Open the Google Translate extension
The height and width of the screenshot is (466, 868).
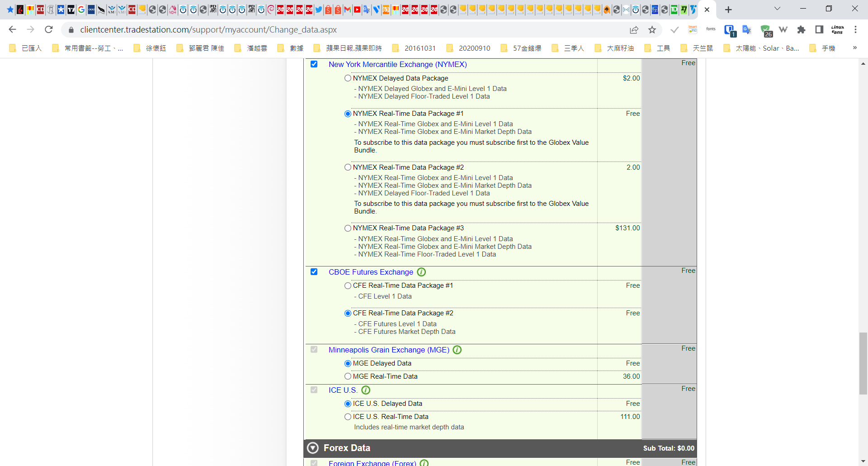(747, 30)
